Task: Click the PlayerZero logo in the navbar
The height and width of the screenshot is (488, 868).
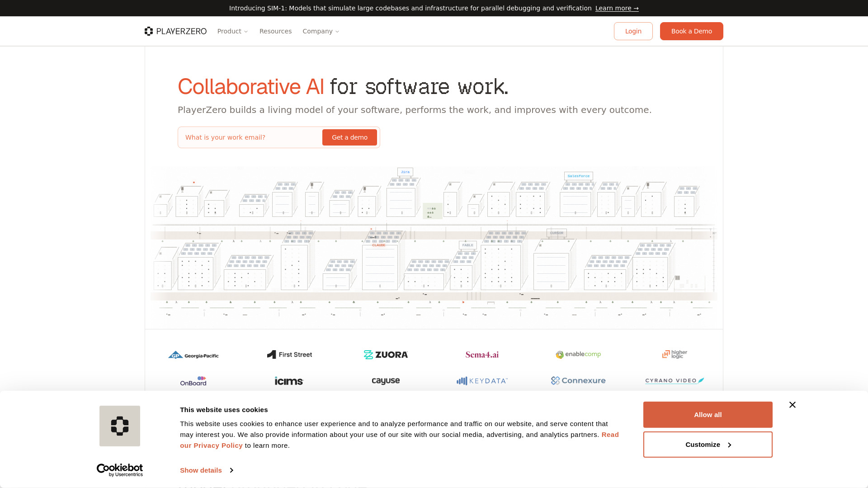Action: [x=175, y=31]
